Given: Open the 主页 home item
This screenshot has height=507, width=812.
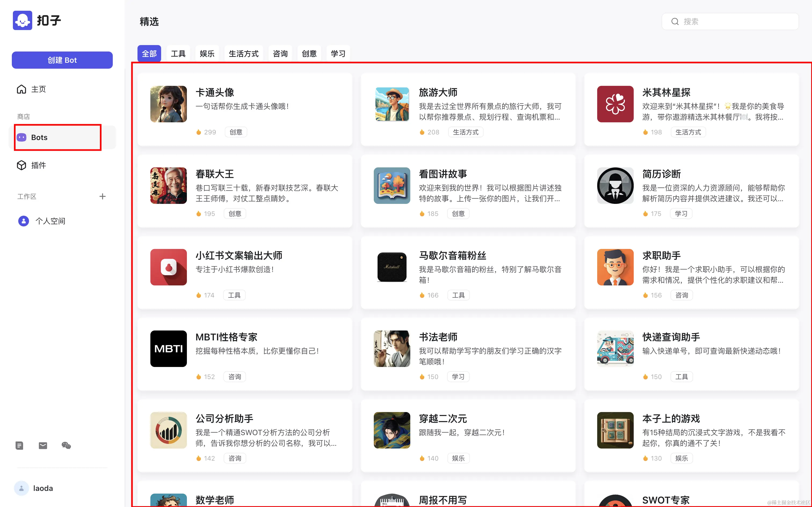Looking at the screenshot, I should point(39,89).
